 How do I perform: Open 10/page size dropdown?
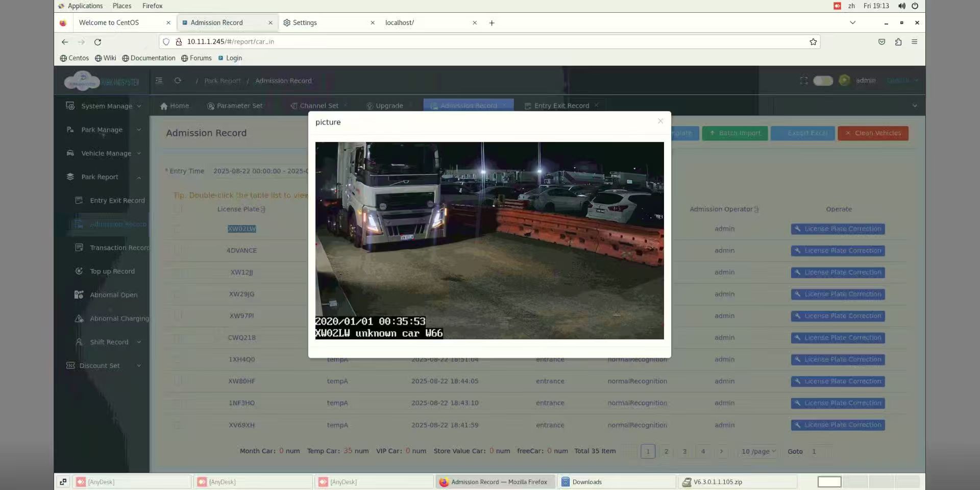[758, 451]
